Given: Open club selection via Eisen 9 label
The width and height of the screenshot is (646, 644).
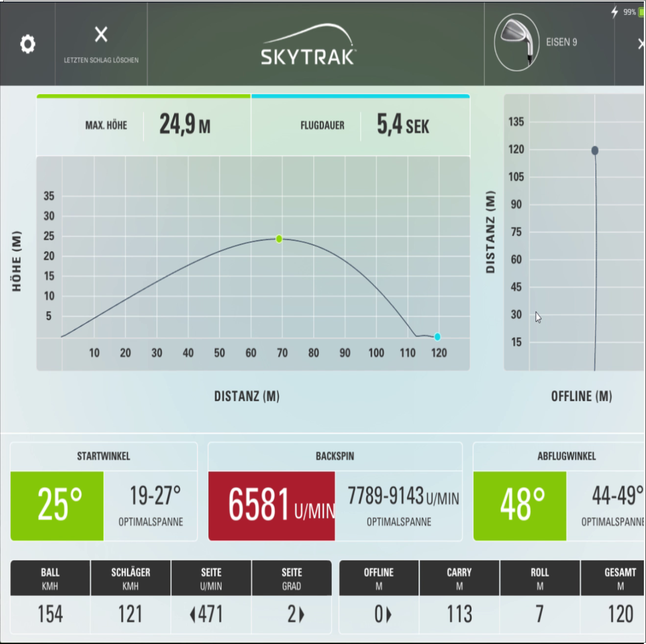Looking at the screenshot, I should [561, 42].
